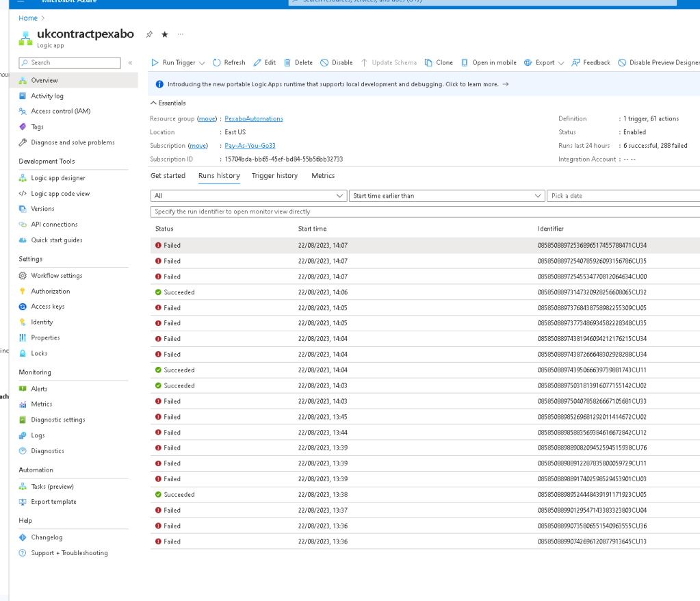The image size is (700, 601).
Task: Click the sidebar Search field
Action: coord(70,63)
